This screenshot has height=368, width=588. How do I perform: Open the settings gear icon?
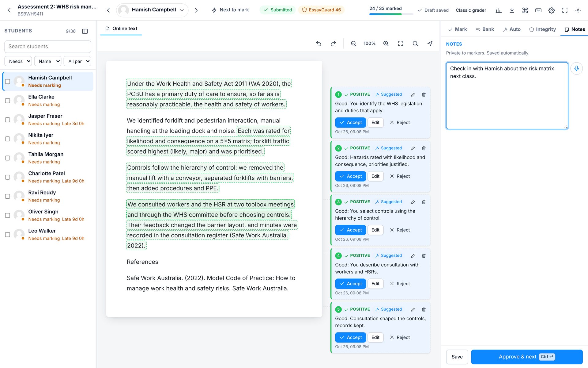point(552,10)
